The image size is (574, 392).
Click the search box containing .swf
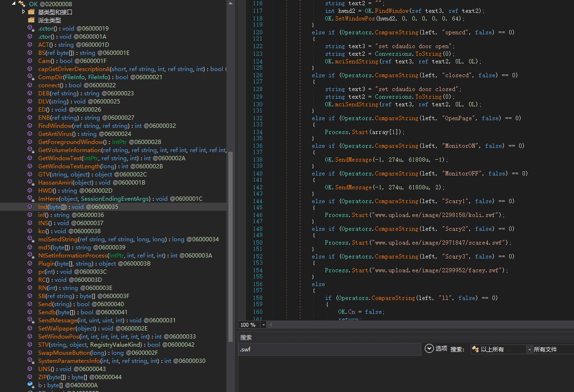click(x=329, y=349)
